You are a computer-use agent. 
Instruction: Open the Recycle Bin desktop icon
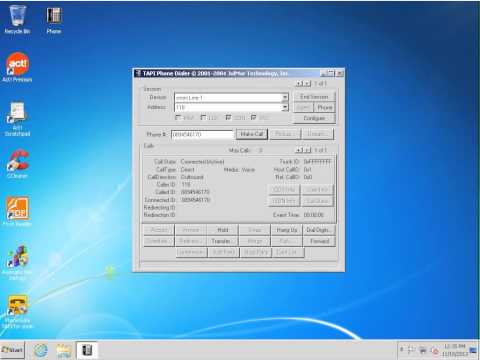pyautogui.click(x=17, y=20)
